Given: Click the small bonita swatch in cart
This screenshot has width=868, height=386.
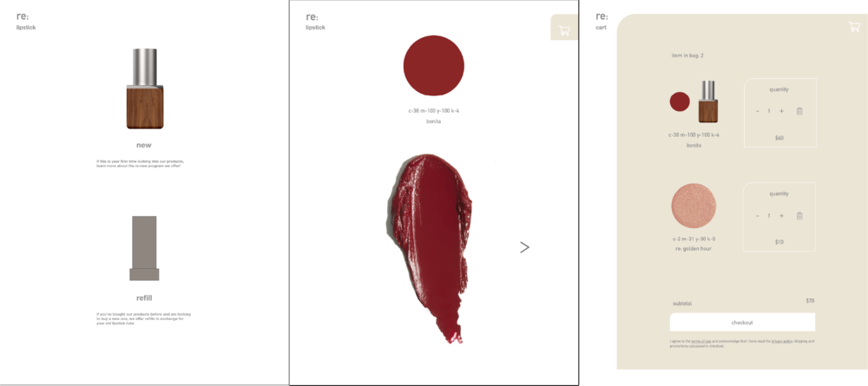Looking at the screenshot, I should pyautogui.click(x=680, y=101).
